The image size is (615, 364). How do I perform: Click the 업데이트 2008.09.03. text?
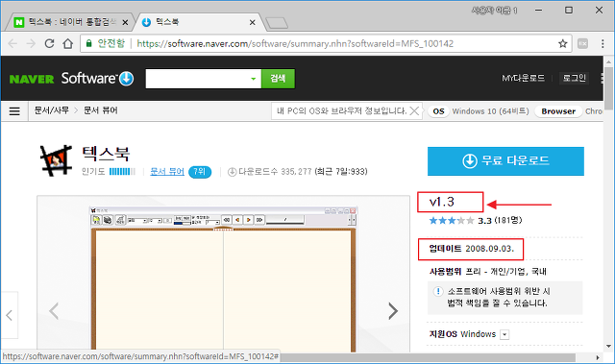(472, 249)
